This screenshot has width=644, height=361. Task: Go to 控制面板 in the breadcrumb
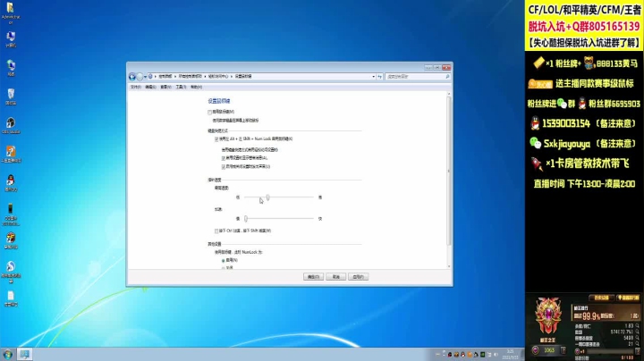pyautogui.click(x=165, y=76)
